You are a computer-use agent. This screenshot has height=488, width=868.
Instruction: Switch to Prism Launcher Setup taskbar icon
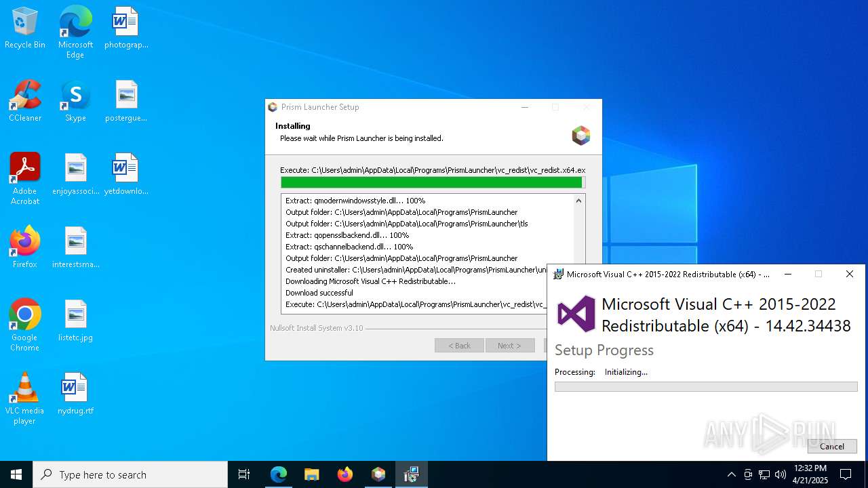tap(378, 474)
